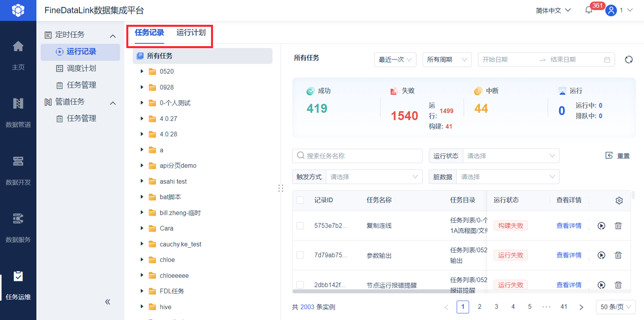Open the 运行状态 dropdown

[x=511, y=156]
